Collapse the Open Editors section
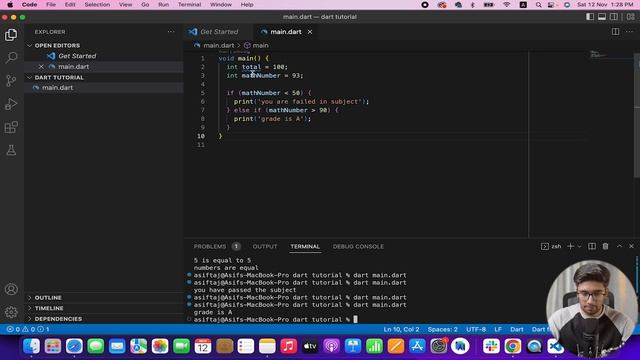This screenshot has height=360, width=640. click(57, 45)
